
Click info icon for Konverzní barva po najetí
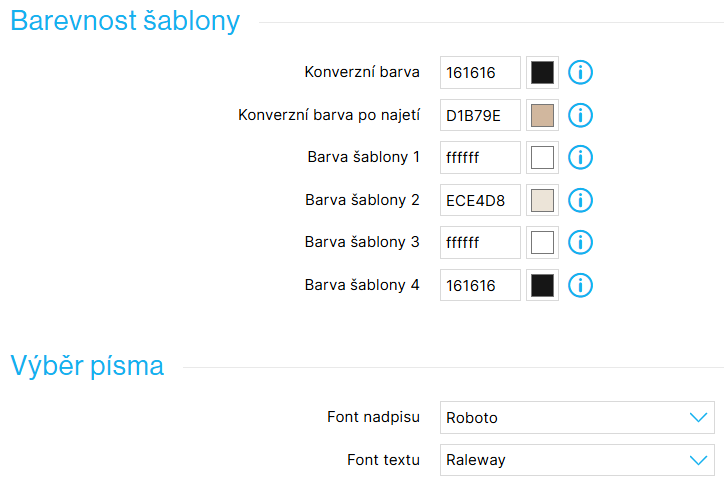[x=581, y=115]
